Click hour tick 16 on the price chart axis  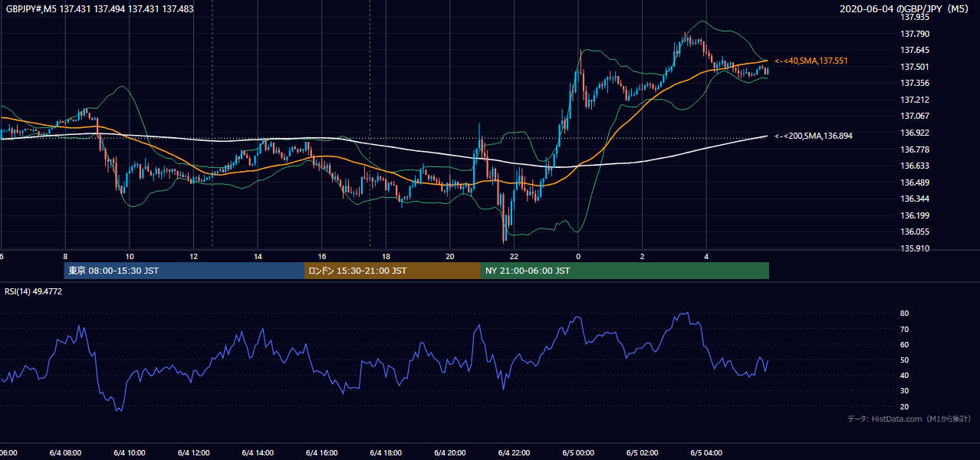click(x=322, y=256)
